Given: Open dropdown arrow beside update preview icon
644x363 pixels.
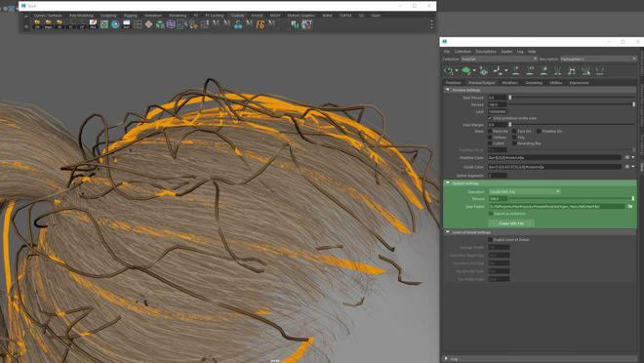Looking at the screenshot, I should (x=457, y=70).
